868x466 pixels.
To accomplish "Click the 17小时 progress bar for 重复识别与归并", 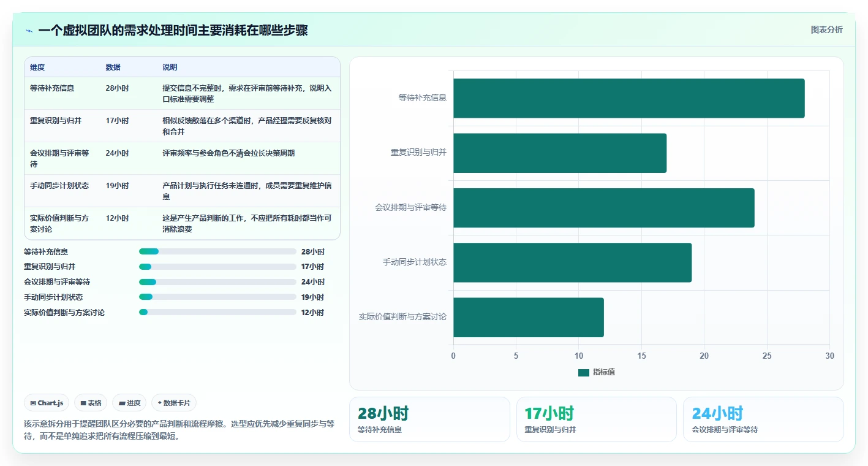I will [217, 267].
